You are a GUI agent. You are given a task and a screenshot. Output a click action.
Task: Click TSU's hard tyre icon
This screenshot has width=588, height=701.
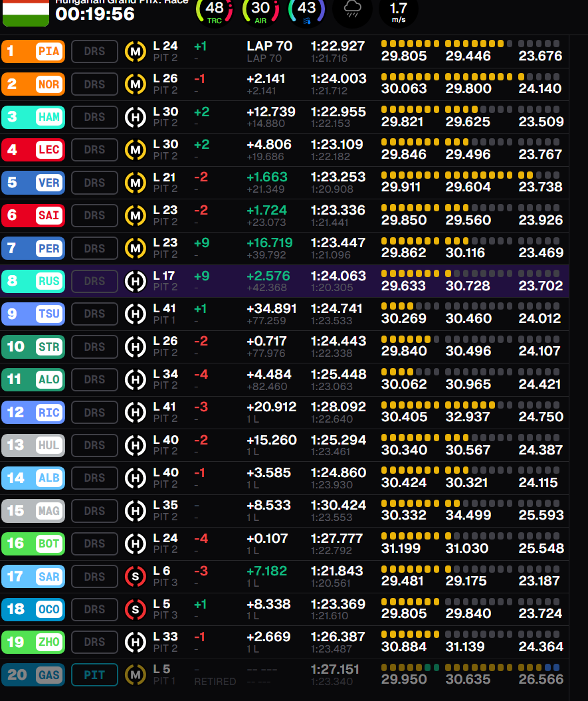point(136,314)
